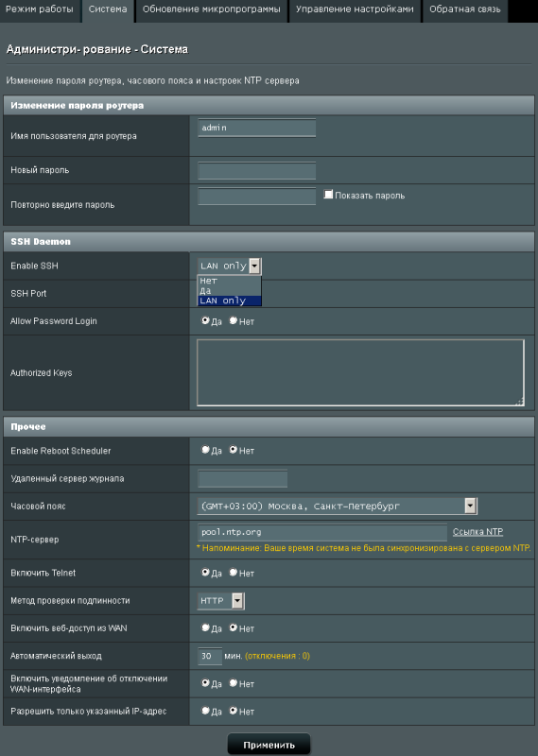This screenshot has width=538, height=756.
Task: Select Нет for Allow Password Login
Action: coord(233,320)
